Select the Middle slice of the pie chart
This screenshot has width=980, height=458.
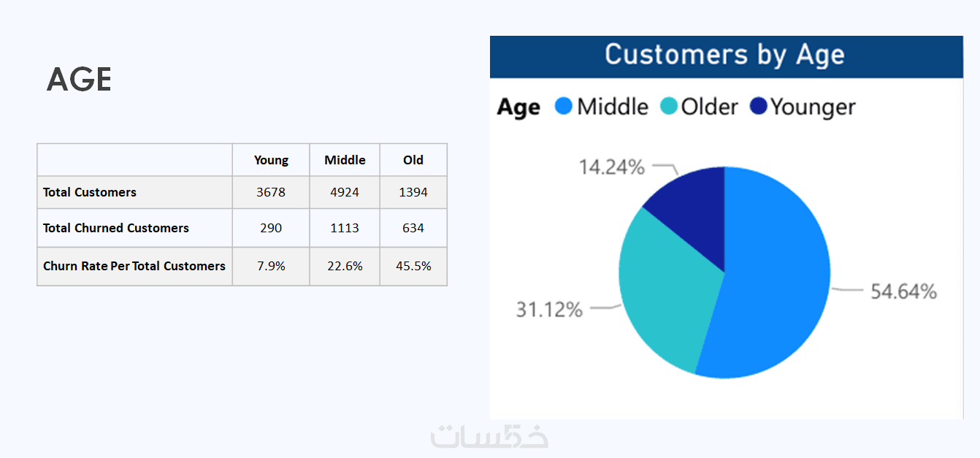click(x=774, y=278)
